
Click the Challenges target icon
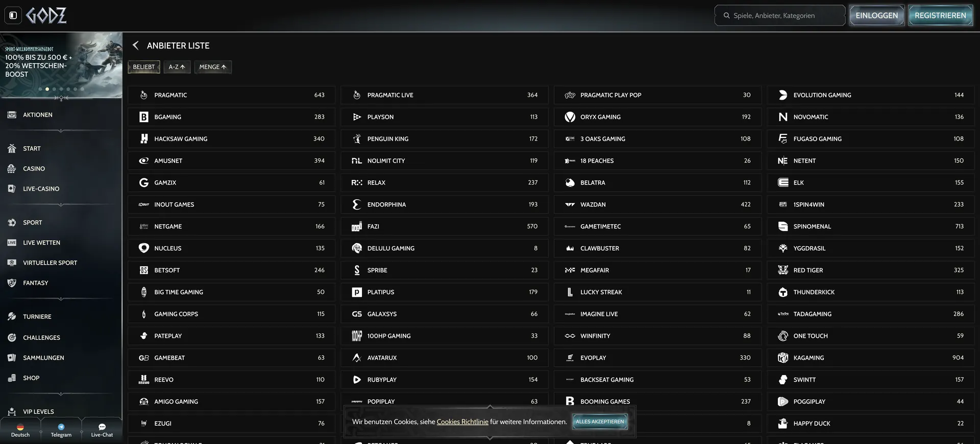(x=12, y=338)
